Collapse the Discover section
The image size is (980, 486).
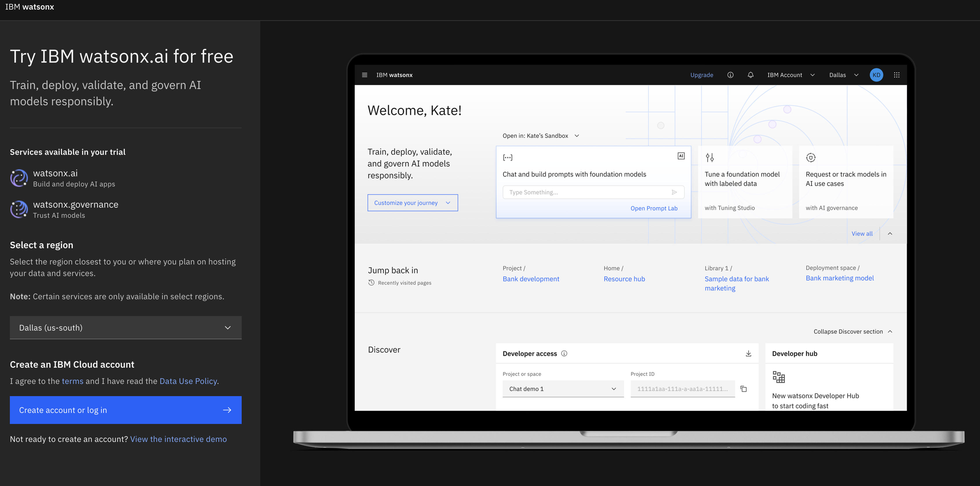pyautogui.click(x=853, y=331)
